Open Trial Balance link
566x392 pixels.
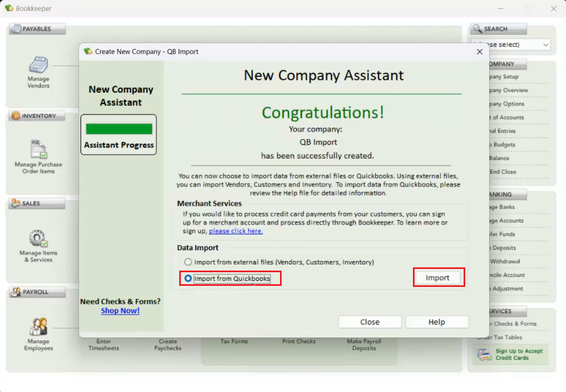tap(499, 158)
